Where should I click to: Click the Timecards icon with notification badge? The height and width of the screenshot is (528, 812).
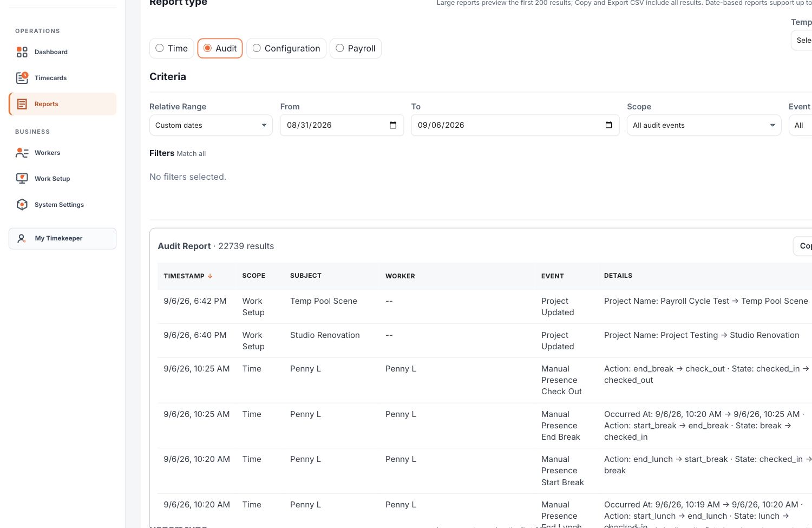click(x=22, y=78)
